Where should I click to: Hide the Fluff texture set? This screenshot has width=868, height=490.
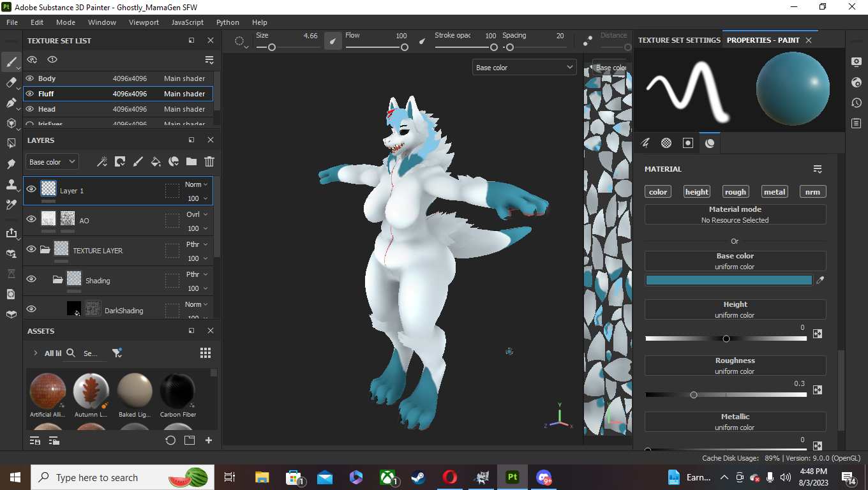[29, 94]
